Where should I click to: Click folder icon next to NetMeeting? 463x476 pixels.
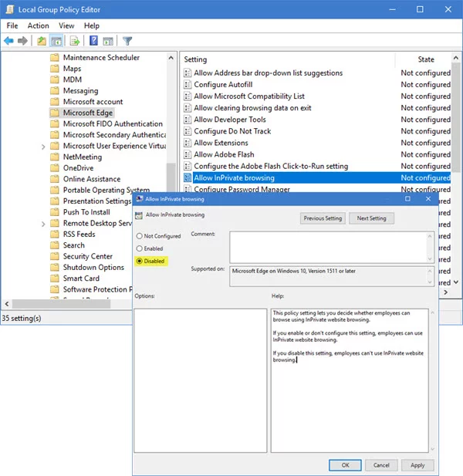(x=54, y=157)
